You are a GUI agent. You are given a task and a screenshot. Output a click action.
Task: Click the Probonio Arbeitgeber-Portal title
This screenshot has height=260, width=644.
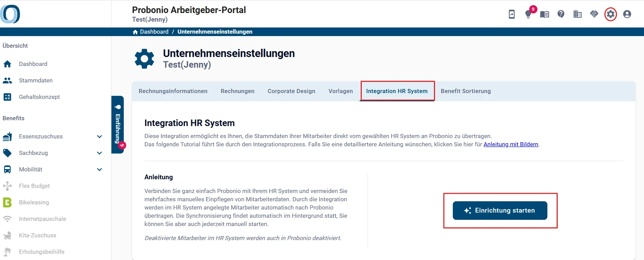[x=189, y=10]
